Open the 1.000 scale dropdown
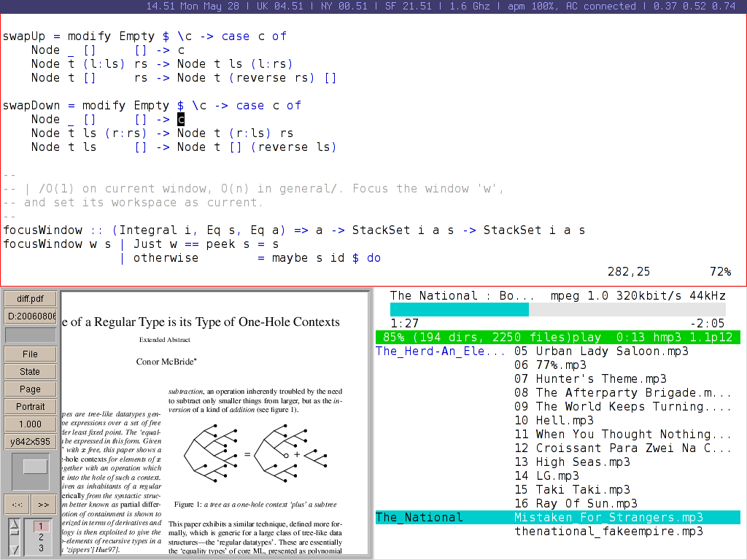Image resolution: width=747 pixels, height=560 pixels. tap(30, 424)
